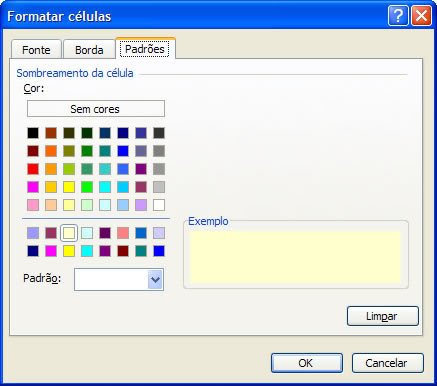Pick the bright green swatch

pos(87,187)
